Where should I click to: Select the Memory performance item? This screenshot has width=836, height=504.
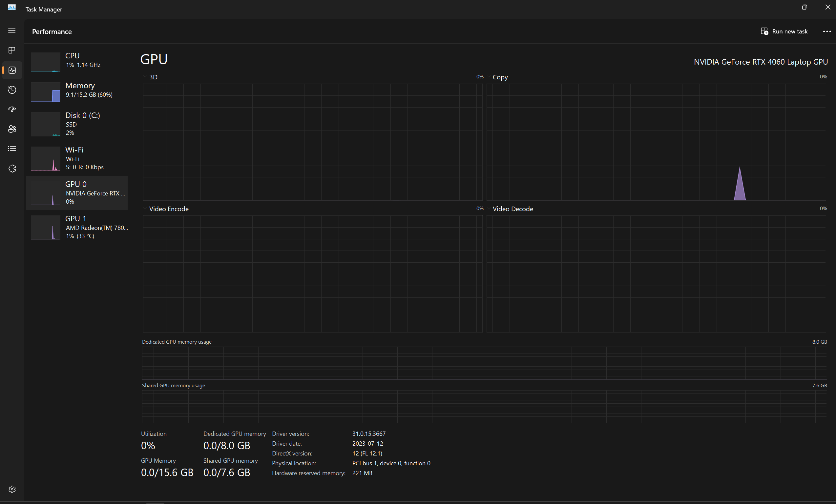[x=77, y=90]
